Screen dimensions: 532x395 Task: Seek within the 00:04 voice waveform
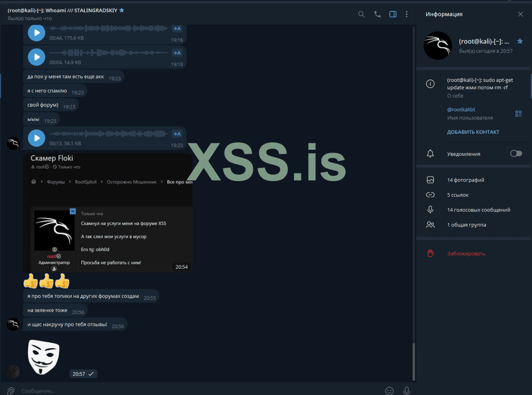click(x=108, y=53)
